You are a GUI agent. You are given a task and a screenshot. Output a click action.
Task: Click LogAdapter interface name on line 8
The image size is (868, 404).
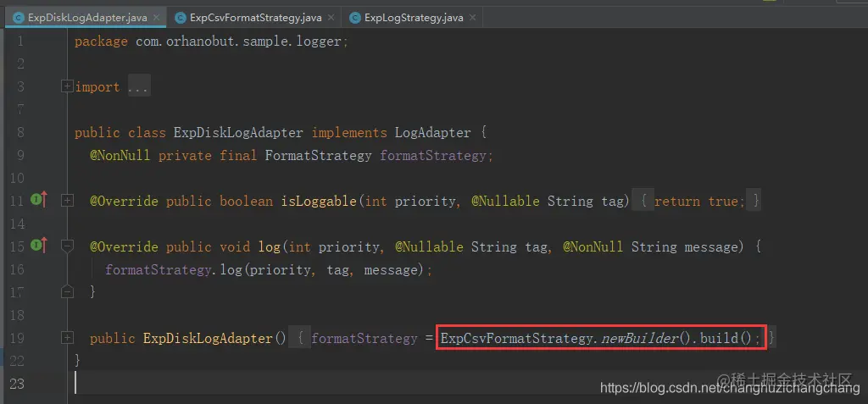433,133
